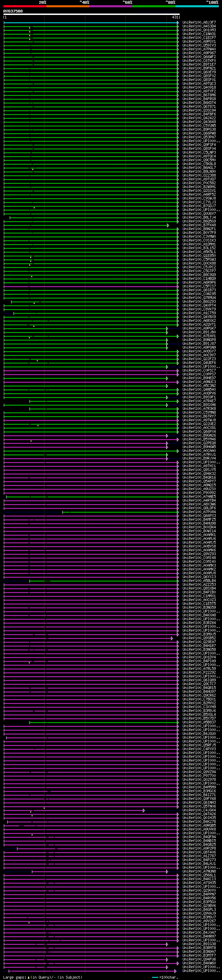
Task: Open hit UniRef100_A4S3D4
Action: 199,26
